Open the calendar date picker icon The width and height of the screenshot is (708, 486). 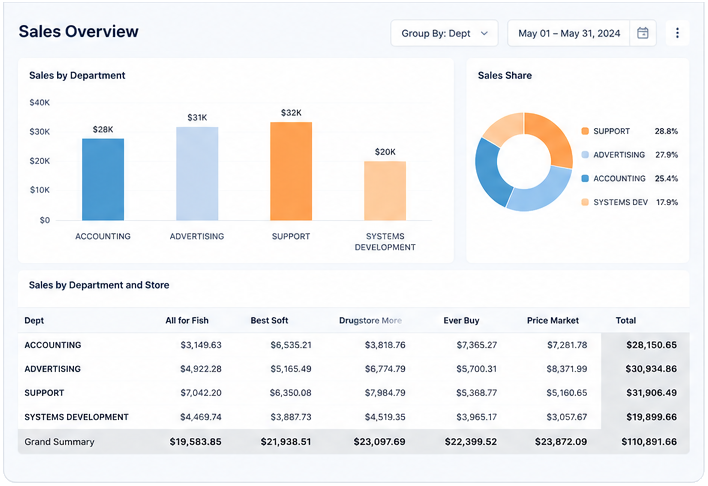click(x=643, y=33)
